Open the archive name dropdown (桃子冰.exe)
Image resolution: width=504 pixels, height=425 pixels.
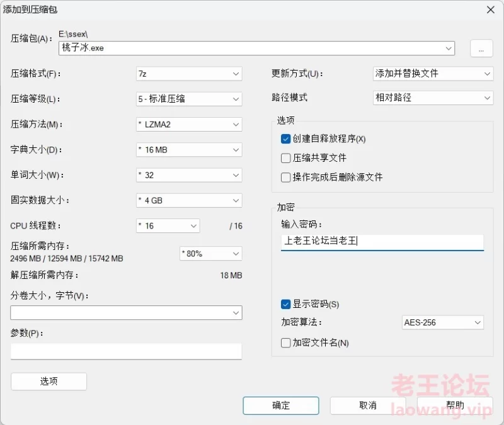[x=449, y=48]
